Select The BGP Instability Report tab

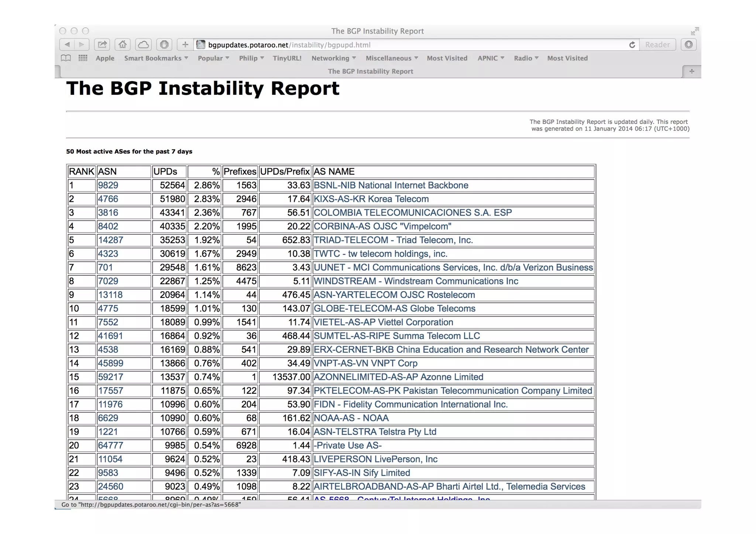[370, 71]
